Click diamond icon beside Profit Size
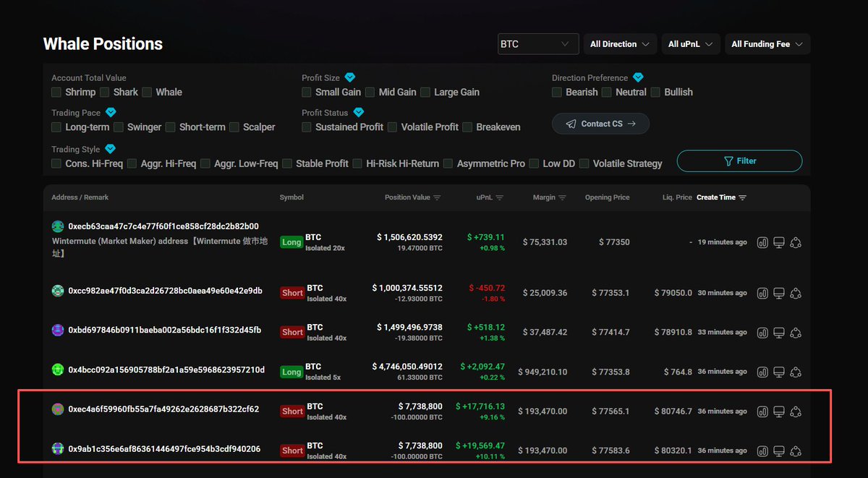Viewport: 868px width, 478px height. point(350,77)
